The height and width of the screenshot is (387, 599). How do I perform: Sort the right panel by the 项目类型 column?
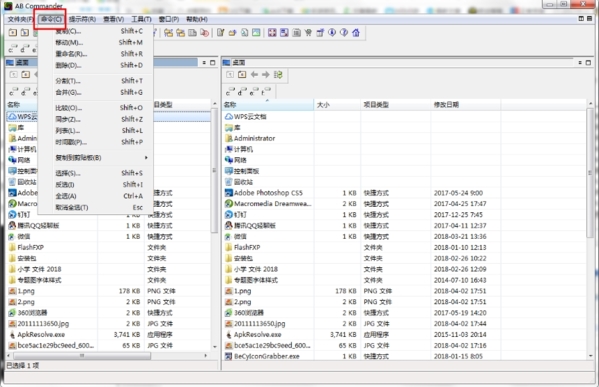click(x=396, y=105)
